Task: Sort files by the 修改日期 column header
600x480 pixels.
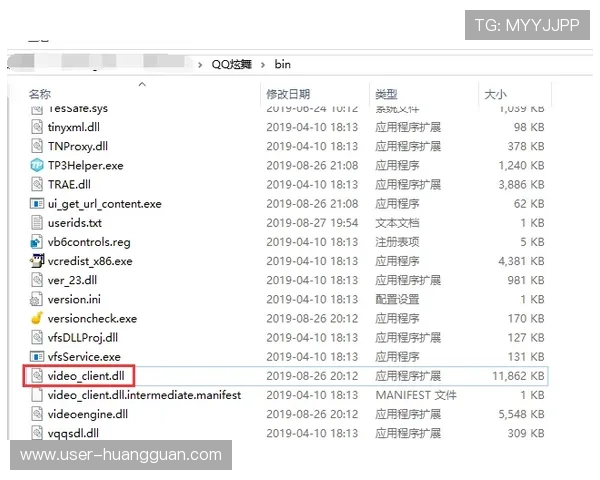Action: coord(288,94)
